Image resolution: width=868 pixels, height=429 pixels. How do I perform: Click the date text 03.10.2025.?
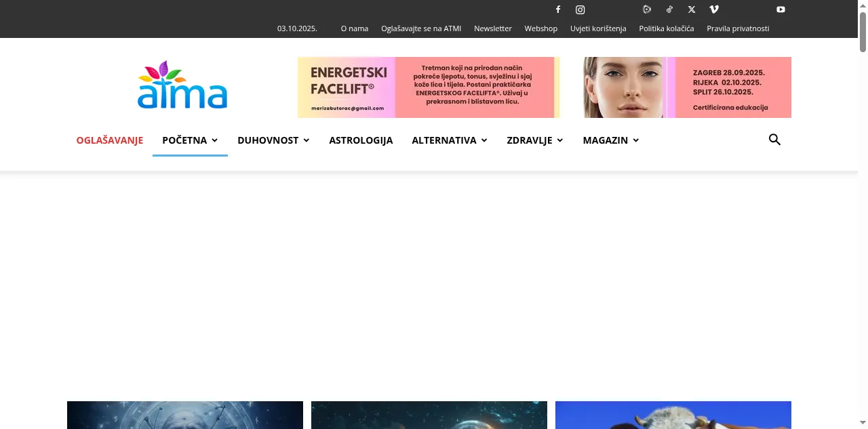297,28
